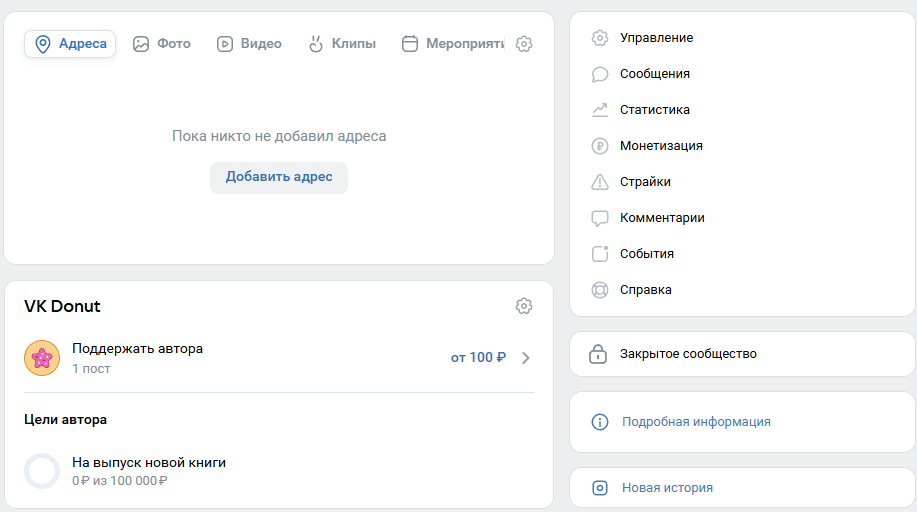
Task: Open the Монетизация ruble coin icon
Action: [x=599, y=146]
